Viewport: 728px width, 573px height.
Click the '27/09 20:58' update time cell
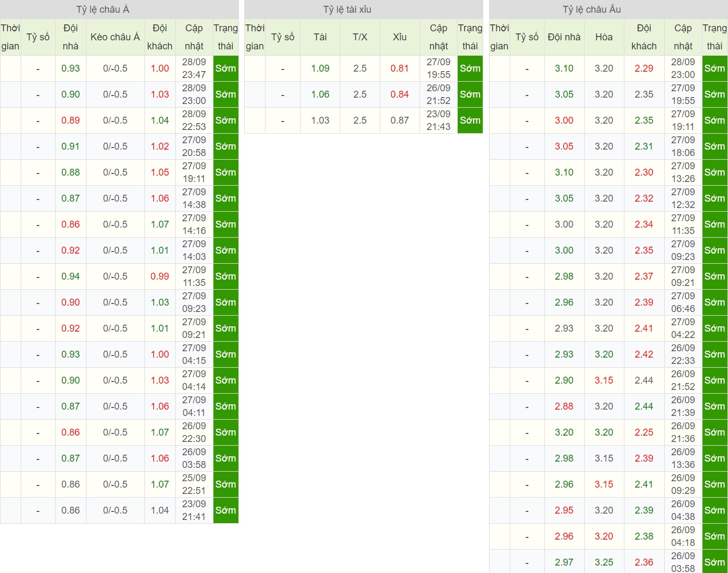pyautogui.click(x=194, y=146)
